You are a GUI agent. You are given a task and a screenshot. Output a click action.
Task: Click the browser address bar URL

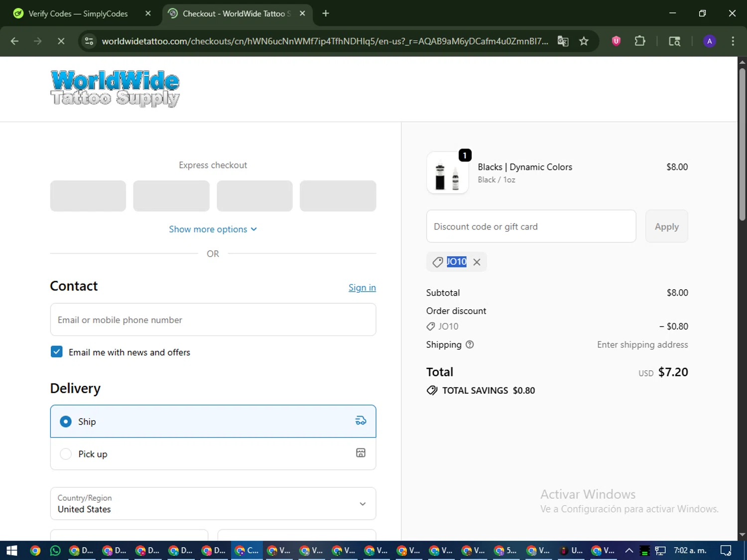[325, 41]
